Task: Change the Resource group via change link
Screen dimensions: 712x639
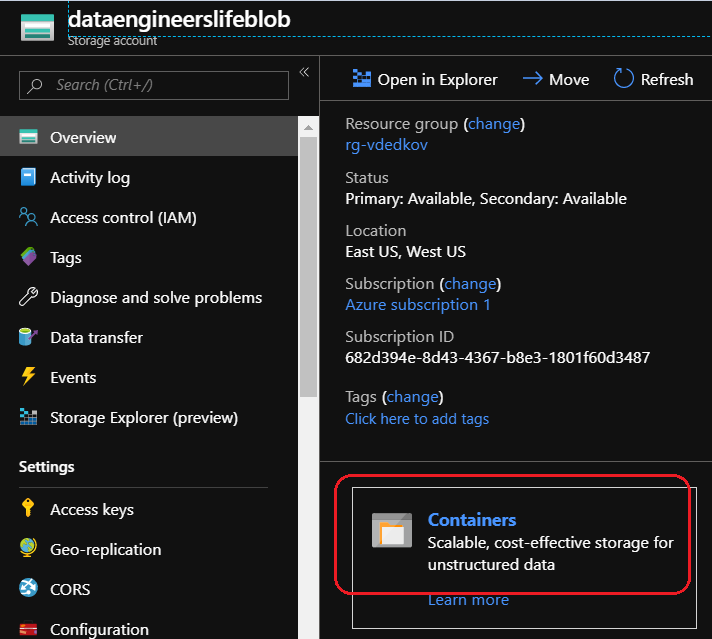Action: click(494, 124)
